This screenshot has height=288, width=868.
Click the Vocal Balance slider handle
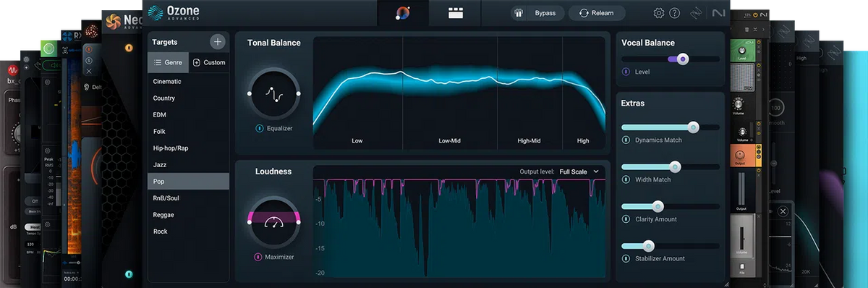pos(682,59)
